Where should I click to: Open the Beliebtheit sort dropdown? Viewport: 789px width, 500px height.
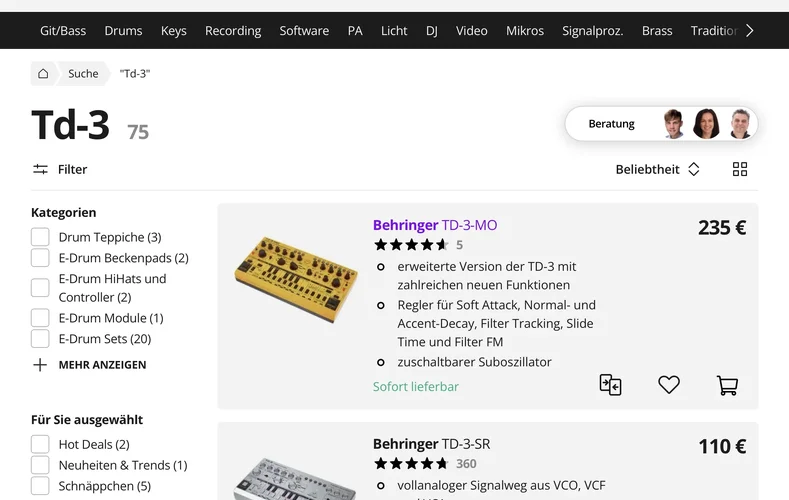657,170
